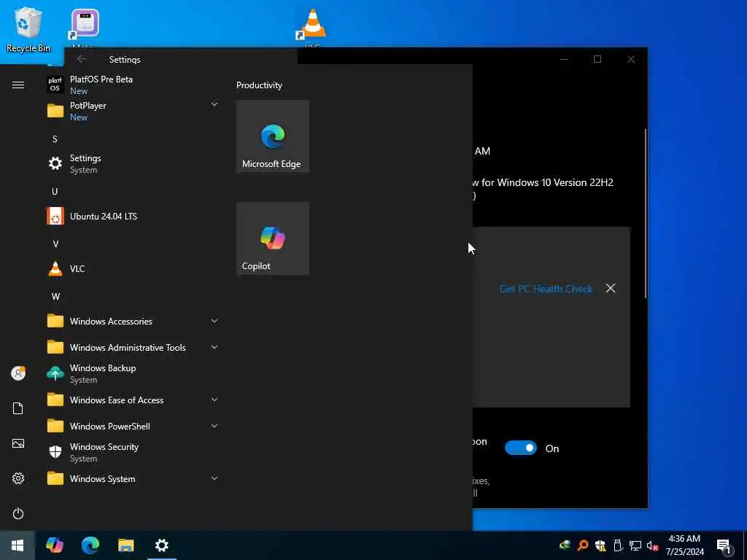Open the orange magnifier tray icon
747x560 pixels.
[583, 545]
